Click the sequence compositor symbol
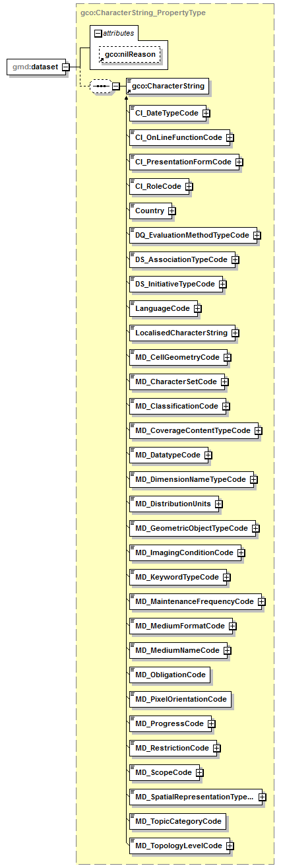281x868 pixels. point(101,86)
